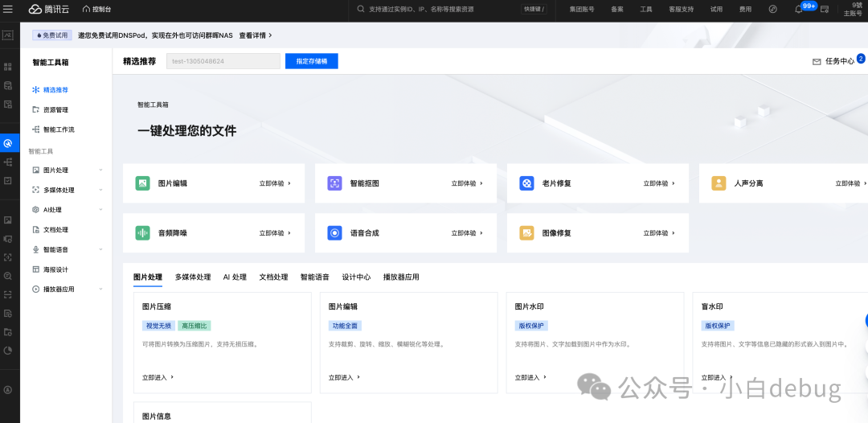
Task: Click the grid icon in left rail
Action: 8,67
